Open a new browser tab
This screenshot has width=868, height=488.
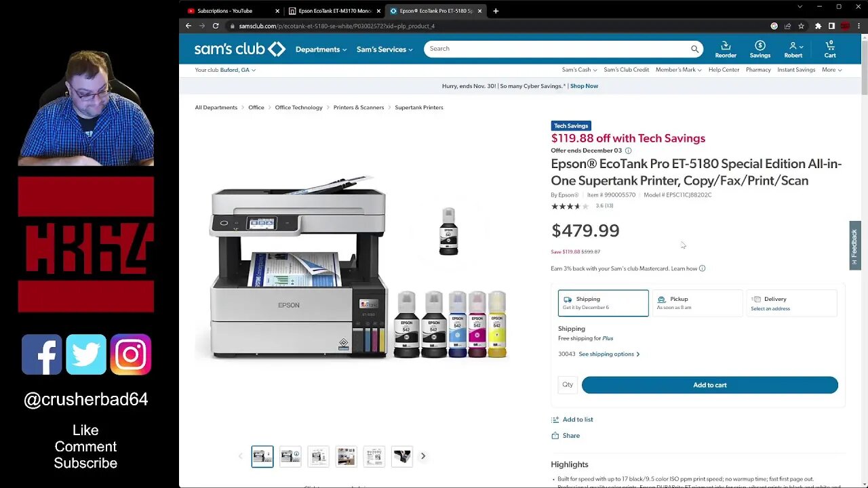(x=496, y=11)
